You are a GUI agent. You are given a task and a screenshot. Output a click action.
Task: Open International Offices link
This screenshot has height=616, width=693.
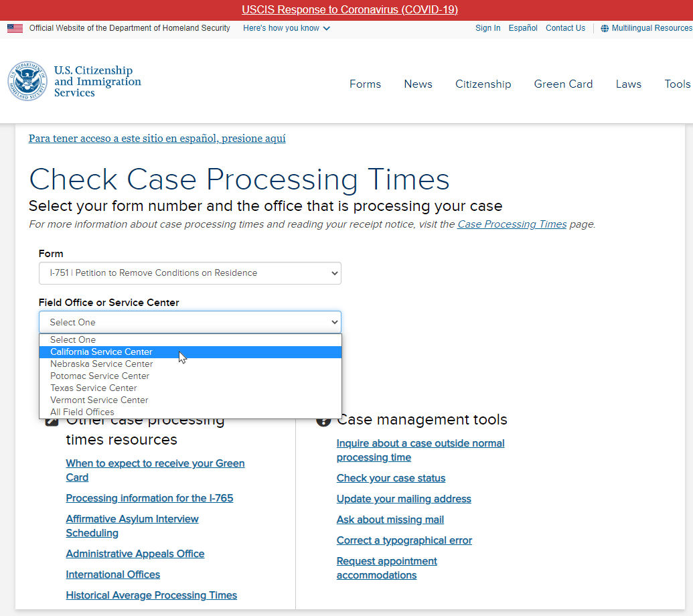pos(112,574)
